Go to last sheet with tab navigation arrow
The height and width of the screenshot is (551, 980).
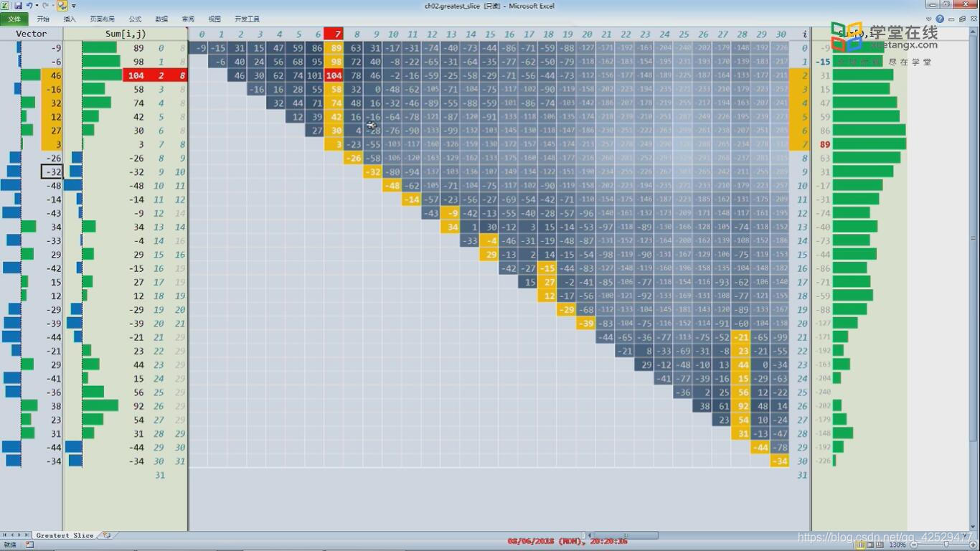[27, 535]
